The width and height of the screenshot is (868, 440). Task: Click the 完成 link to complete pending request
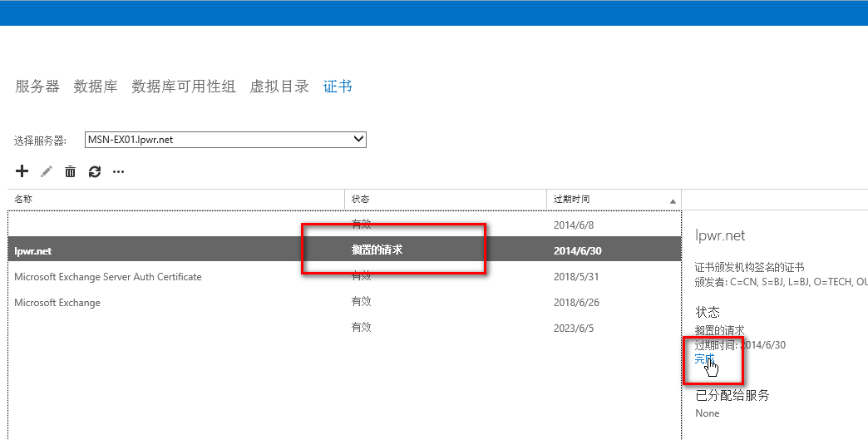pyautogui.click(x=705, y=358)
